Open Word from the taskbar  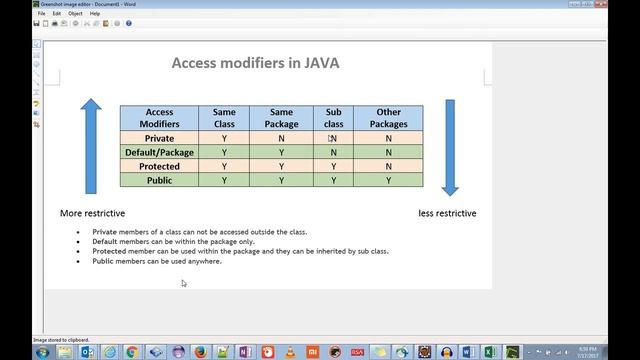point(468,352)
